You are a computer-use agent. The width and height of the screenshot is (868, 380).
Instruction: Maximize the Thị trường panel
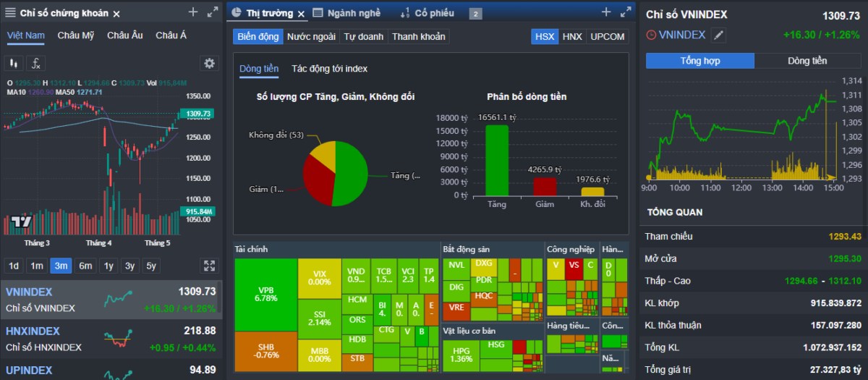626,12
